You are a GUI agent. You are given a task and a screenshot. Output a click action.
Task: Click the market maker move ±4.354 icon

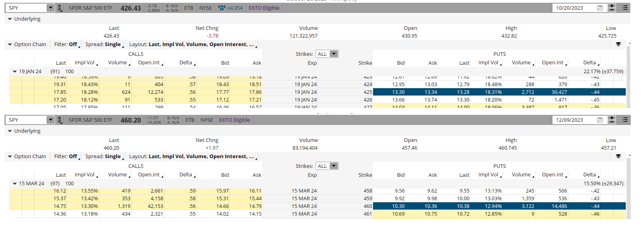tap(222, 8)
